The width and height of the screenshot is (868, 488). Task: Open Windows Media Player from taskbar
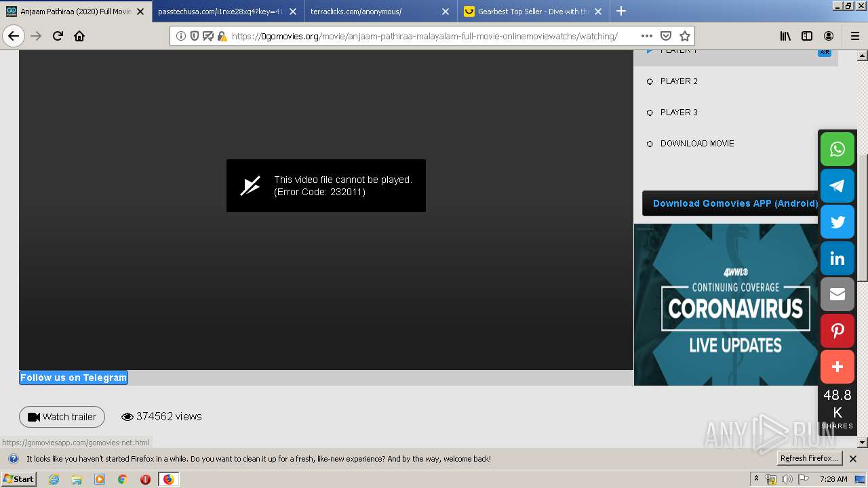click(x=100, y=479)
